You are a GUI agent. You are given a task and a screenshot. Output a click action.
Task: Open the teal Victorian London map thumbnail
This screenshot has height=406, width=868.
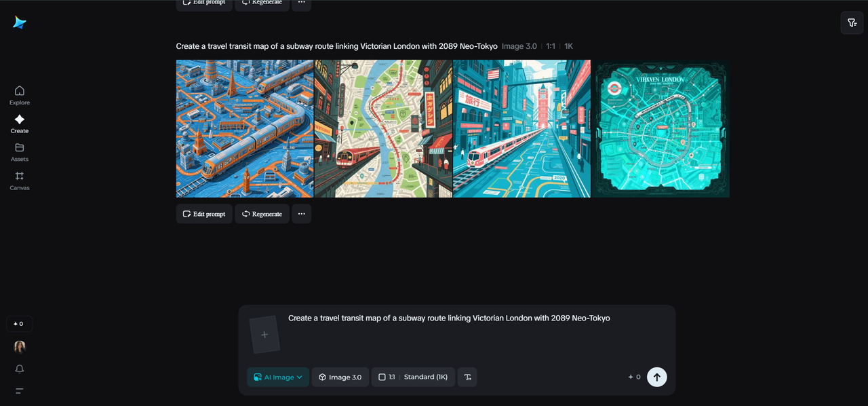tap(661, 129)
